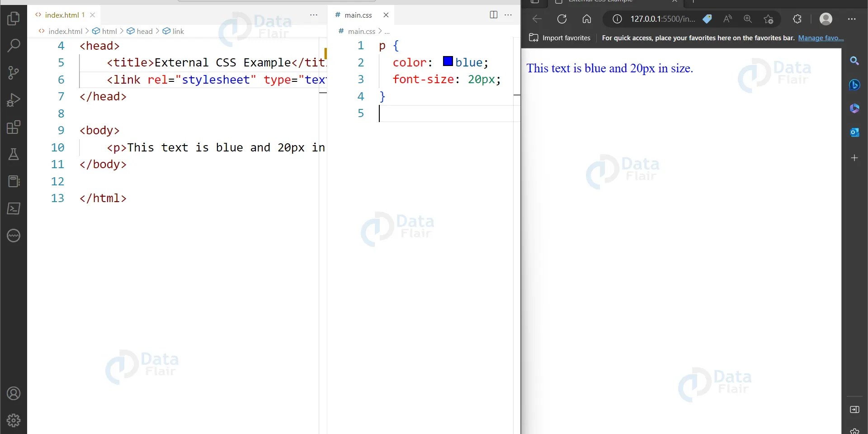Open more actions for main.css editor group

point(508,15)
